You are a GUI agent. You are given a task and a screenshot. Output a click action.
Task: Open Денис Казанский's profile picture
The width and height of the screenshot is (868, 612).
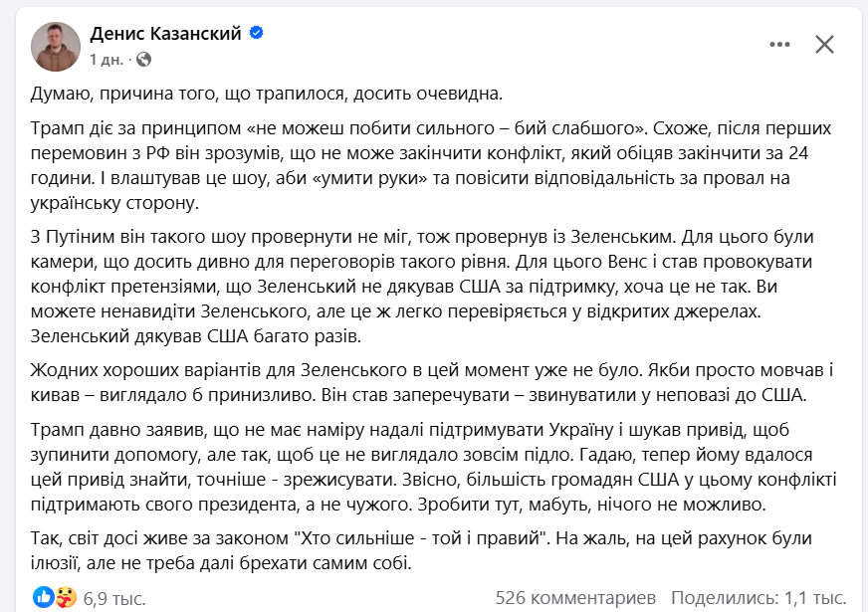[x=56, y=45]
